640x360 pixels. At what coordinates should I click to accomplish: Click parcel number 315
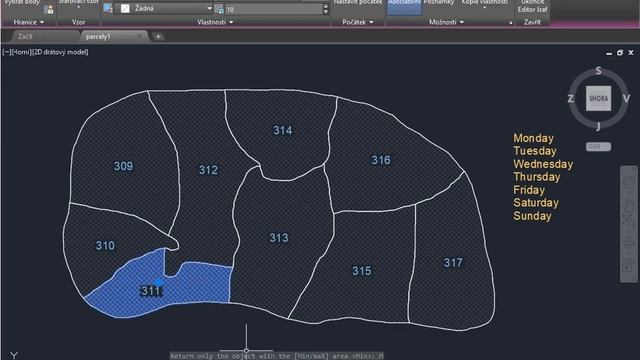tap(362, 271)
